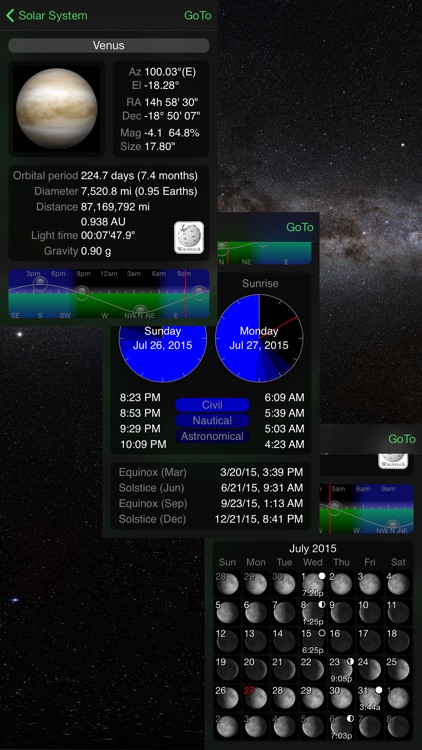Select the moon icon for July 15 new moon

click(313, 641)
